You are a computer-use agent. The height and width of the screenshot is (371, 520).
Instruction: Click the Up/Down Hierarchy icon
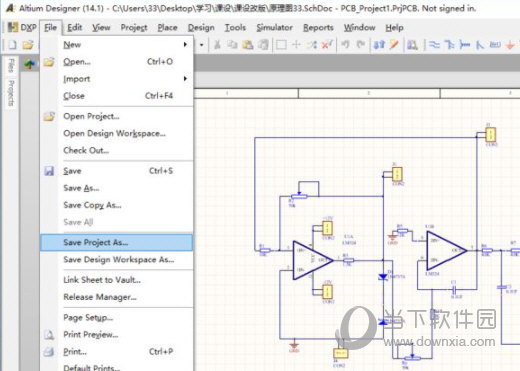(x=379, y=45)
